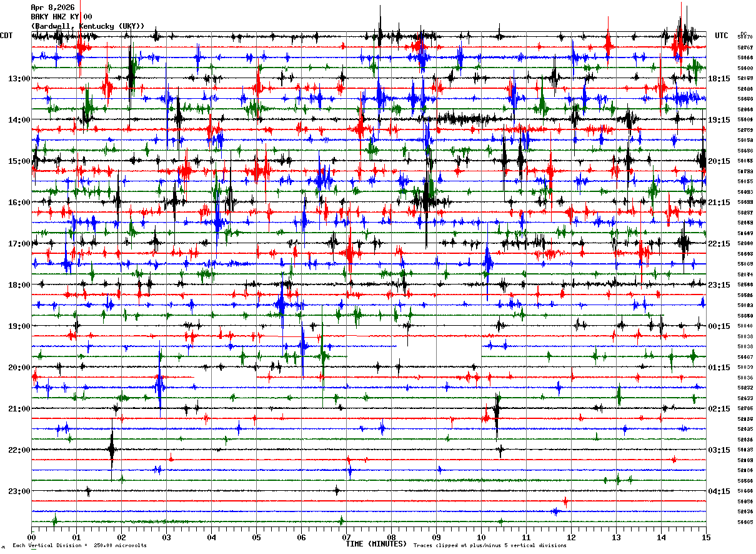The height and width of the screenshot is (554, 756).
Task: Click minute '10' on the bottom axis
Action: pyautogui.click(x=481, y=537)
